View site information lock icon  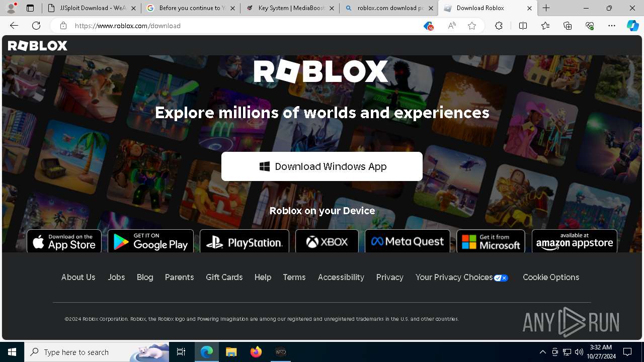point(63,26)
